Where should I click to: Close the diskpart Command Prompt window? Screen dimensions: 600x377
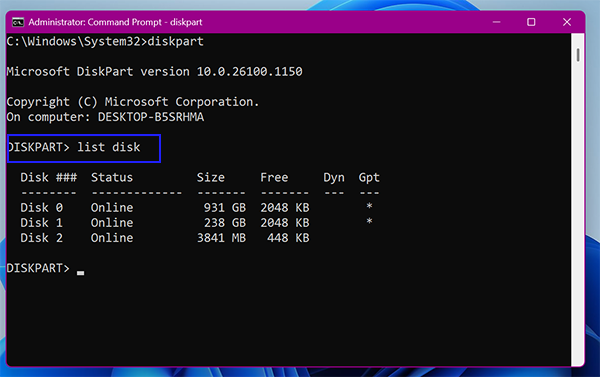click(567, 22)
